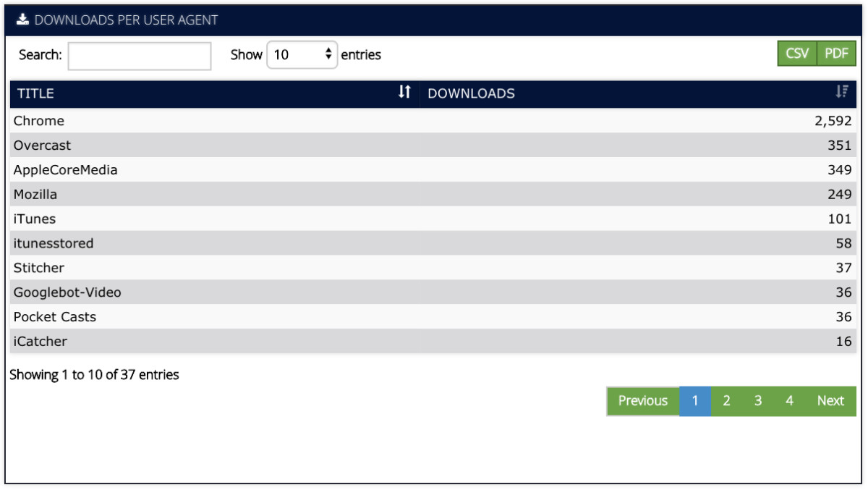Jump to page 3 of results
Viewport: 868px width, 490px height.
click(758, 401)
